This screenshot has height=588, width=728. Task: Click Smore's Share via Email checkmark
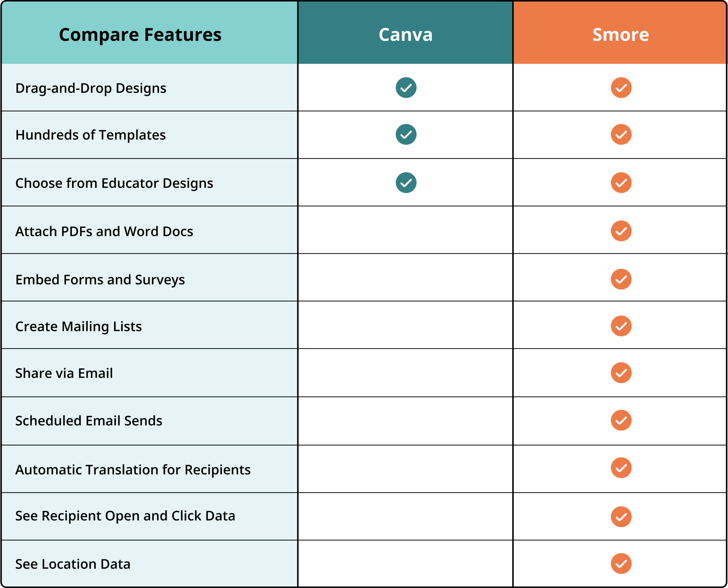click(x=621, y=373)
